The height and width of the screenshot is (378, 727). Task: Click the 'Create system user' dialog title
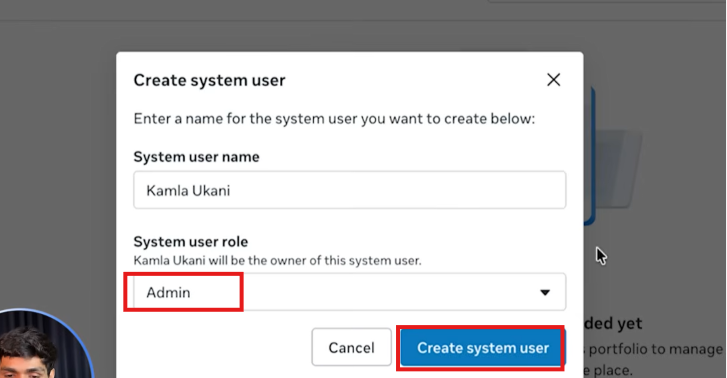pyautogui.click(x=210, y=80)
